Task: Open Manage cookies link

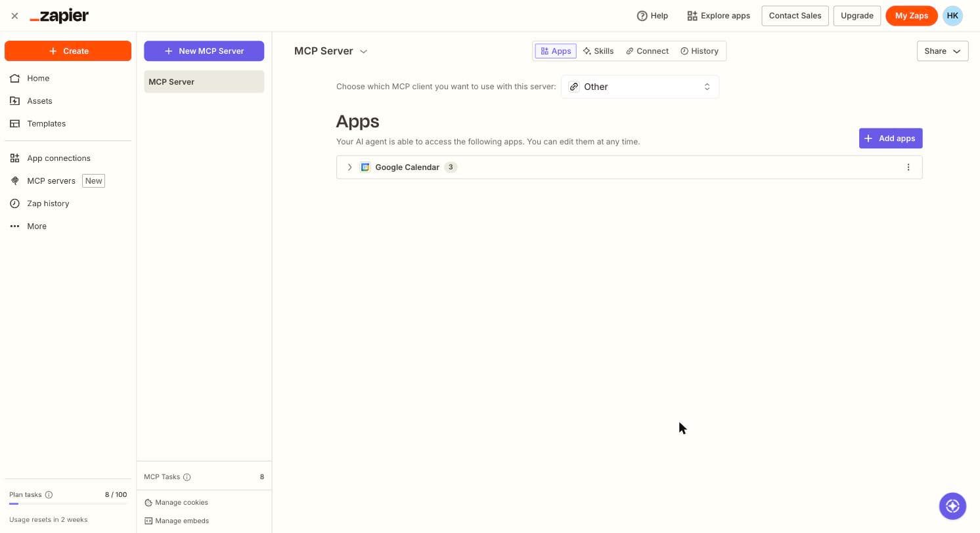Action: [x=181, y=503]
